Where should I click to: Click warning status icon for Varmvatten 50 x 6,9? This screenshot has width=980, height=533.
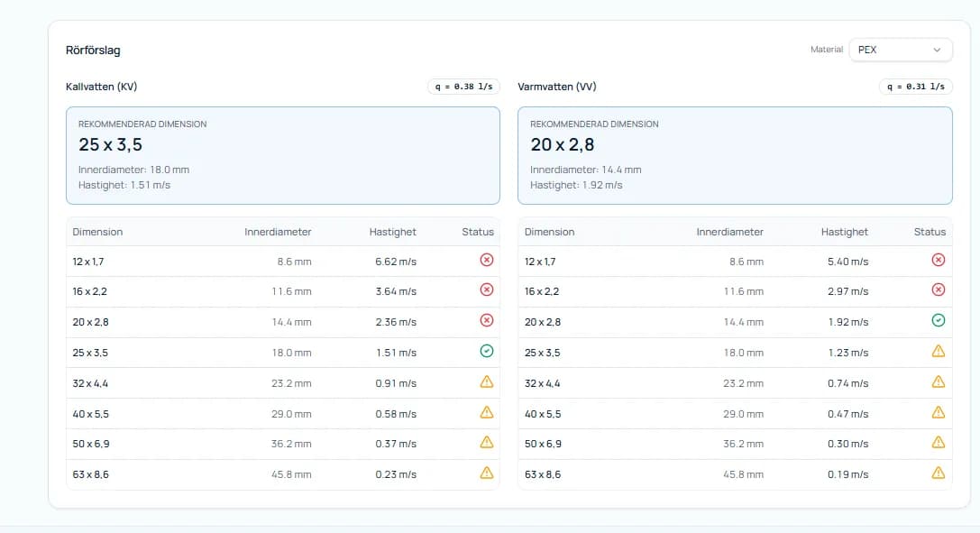coord(939,443)
